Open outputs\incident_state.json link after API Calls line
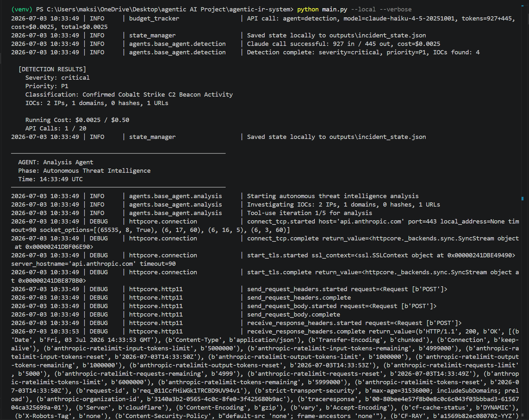529x420 pixels. click(377, 137)
